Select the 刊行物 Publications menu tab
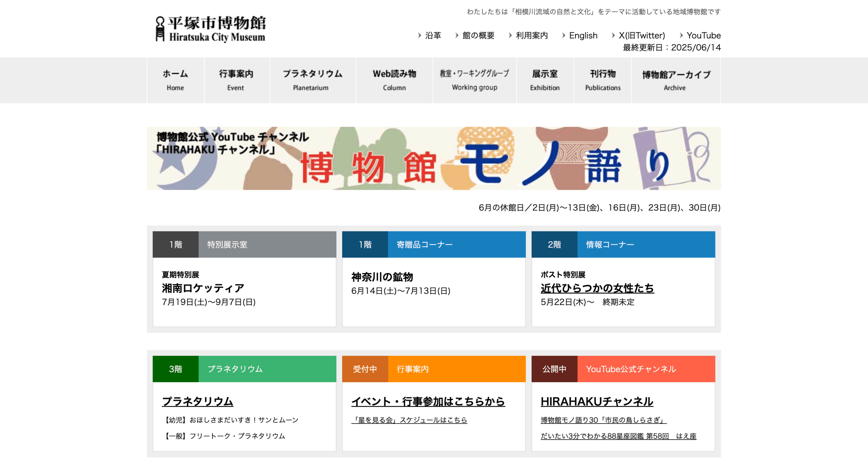This screenshot has height=470, width=868. pyautogui.click(x=603, y=80)
